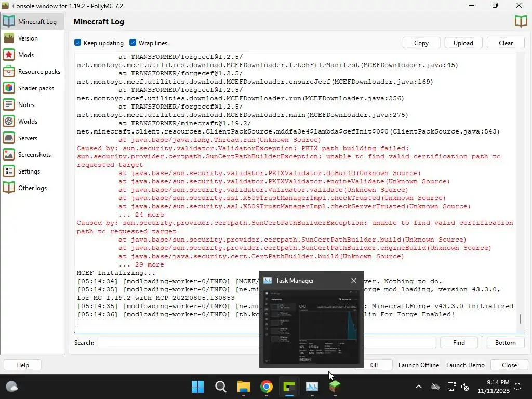
Task: Click the OneDrive cloud tray icon
Action: click(x=435, y=387)
